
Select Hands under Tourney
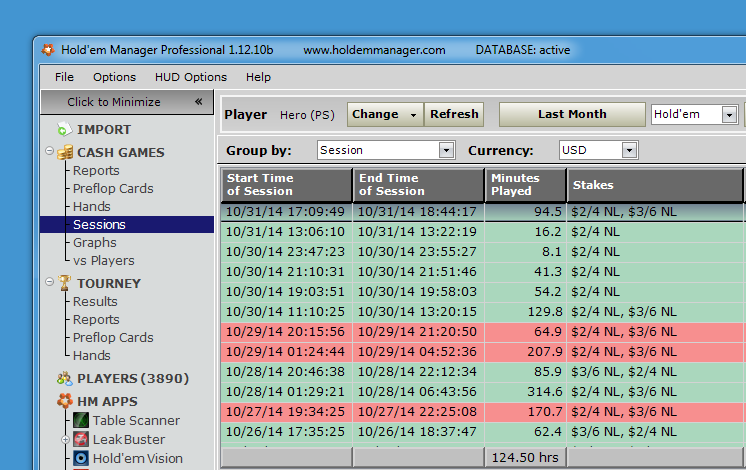point(92,356)
